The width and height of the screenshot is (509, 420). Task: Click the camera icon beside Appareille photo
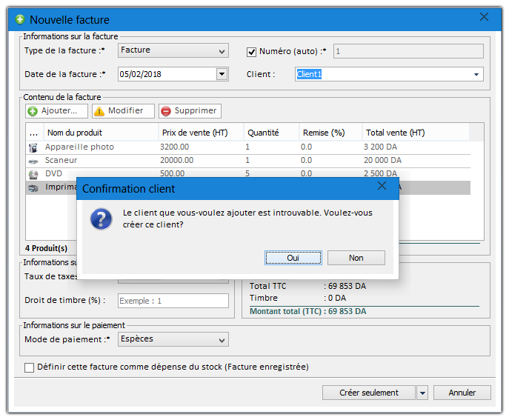click(x=33, y=147)
